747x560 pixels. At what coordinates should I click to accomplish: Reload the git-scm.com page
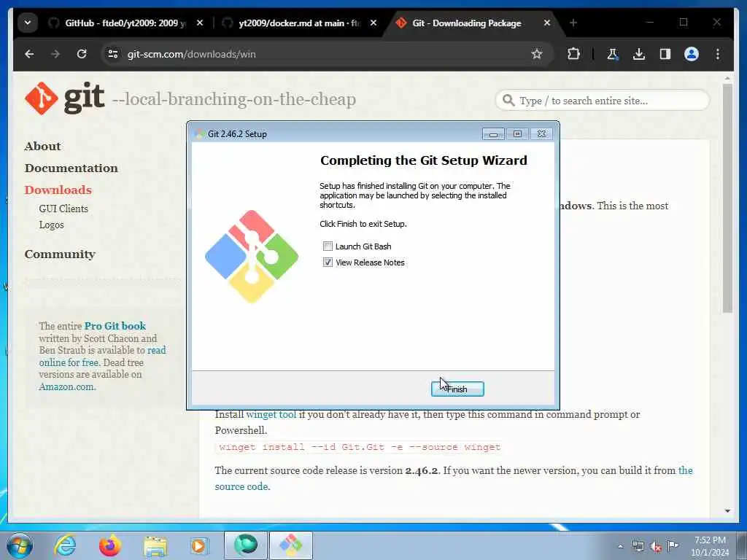tap(82, 54)
